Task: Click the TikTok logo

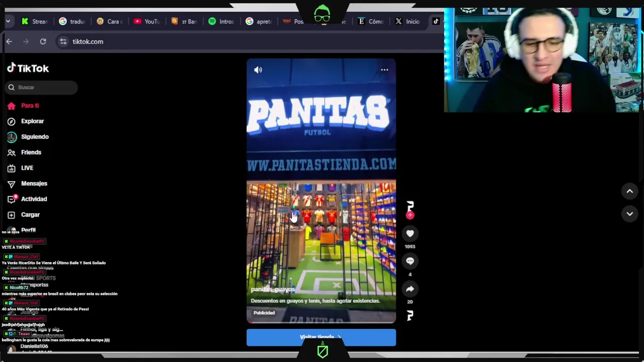Action: [x=28, y=68]
